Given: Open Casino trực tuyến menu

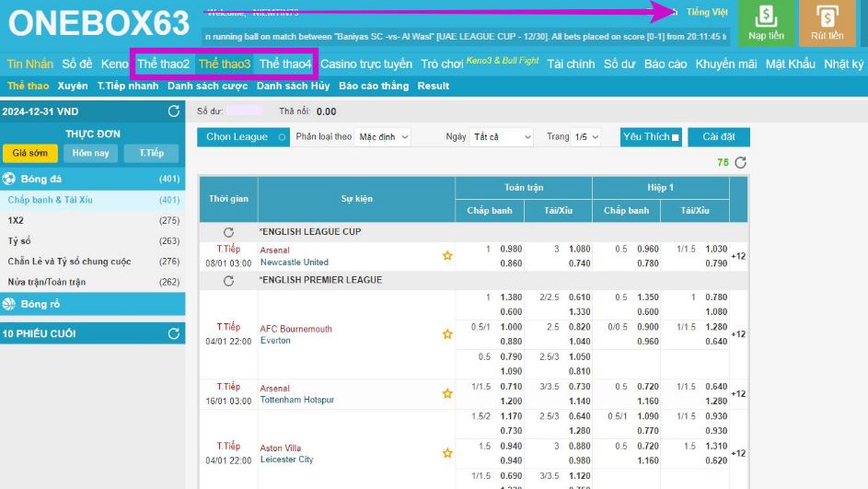Looking at the screenshot, I should (366, 64).
